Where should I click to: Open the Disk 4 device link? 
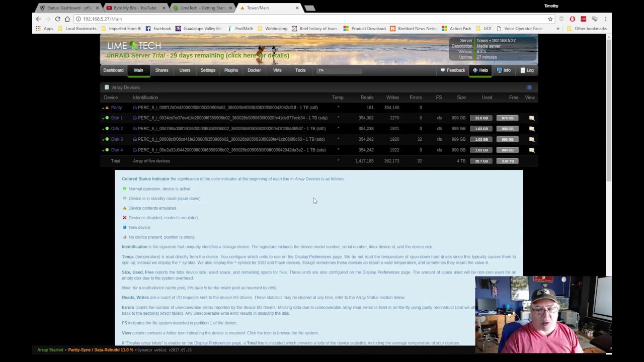click(117, 150)
